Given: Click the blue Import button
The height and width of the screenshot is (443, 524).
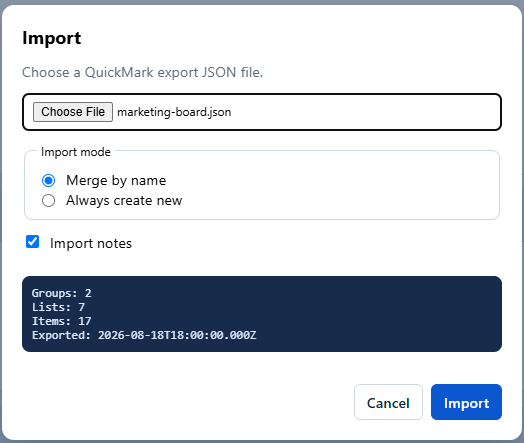Looking at the screenshot, I should tap(466, 402).
